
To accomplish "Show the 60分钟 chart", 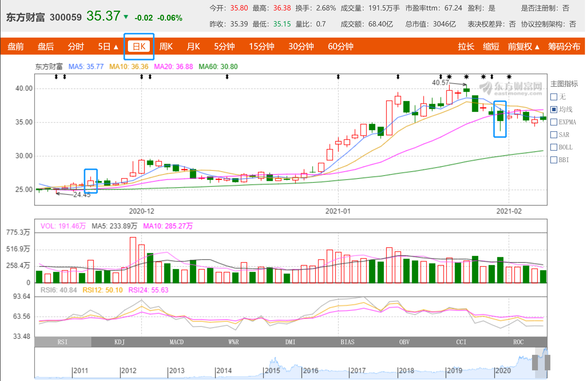I will click(x=341, y=46).
